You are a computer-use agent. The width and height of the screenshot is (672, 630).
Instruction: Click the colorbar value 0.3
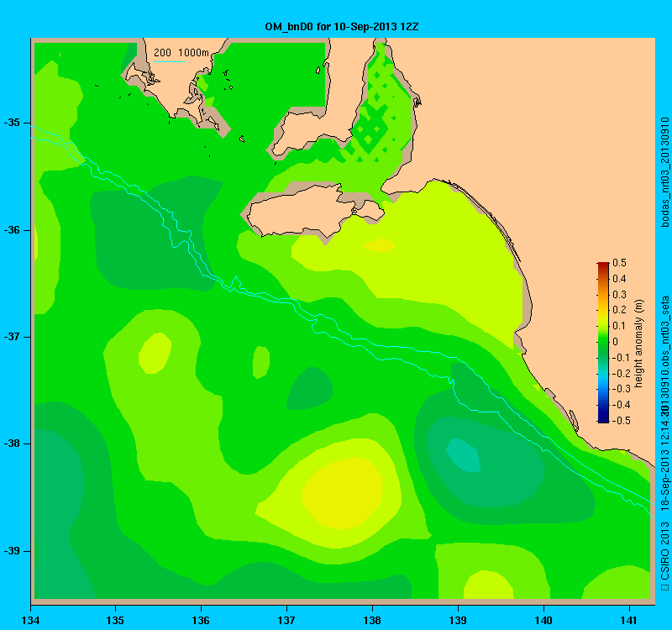619,295
